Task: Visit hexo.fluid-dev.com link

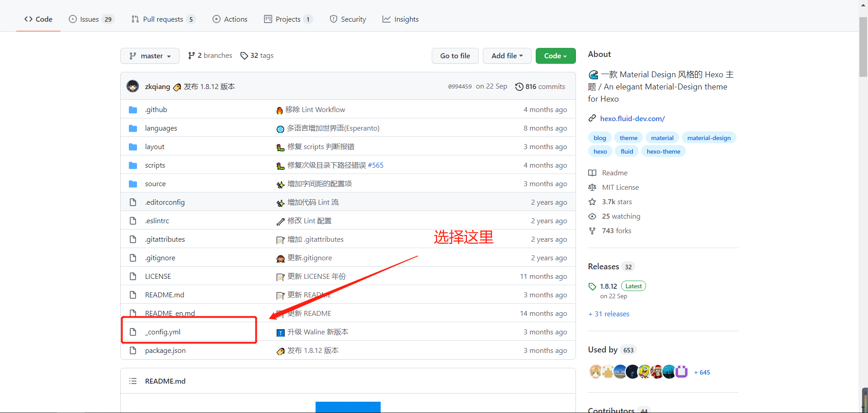Action: tap(632, 118)
